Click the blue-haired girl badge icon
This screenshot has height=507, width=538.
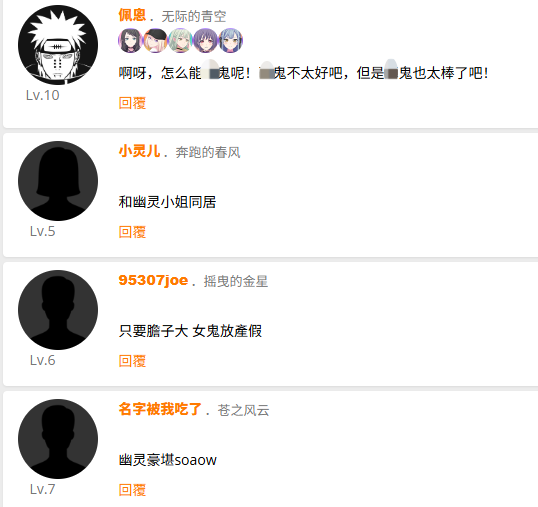pos(231,40)
